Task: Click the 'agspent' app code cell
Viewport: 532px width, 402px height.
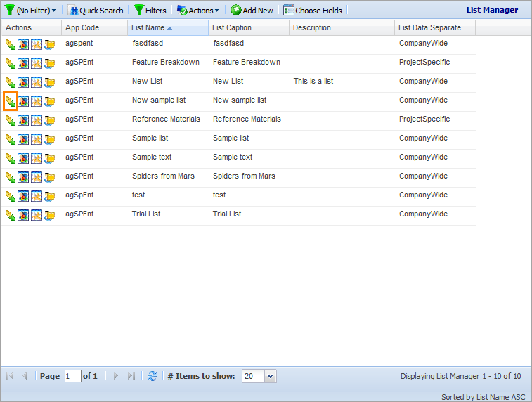Action: (x=79, y=44)
